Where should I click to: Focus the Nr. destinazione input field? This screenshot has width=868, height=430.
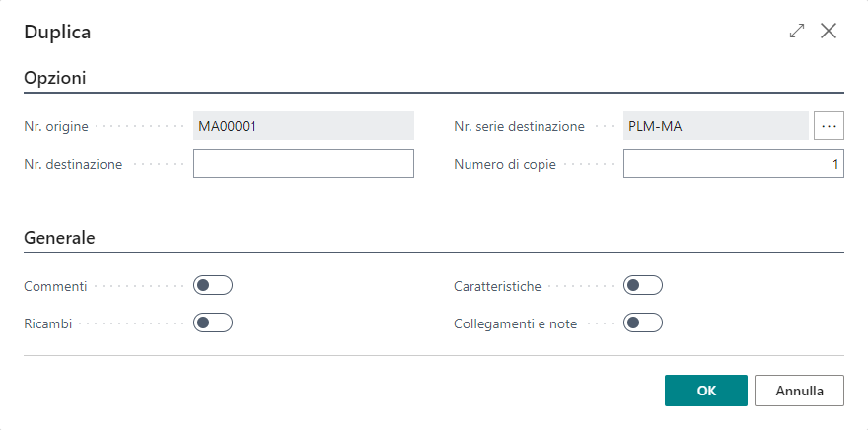[x=303, y=164]
